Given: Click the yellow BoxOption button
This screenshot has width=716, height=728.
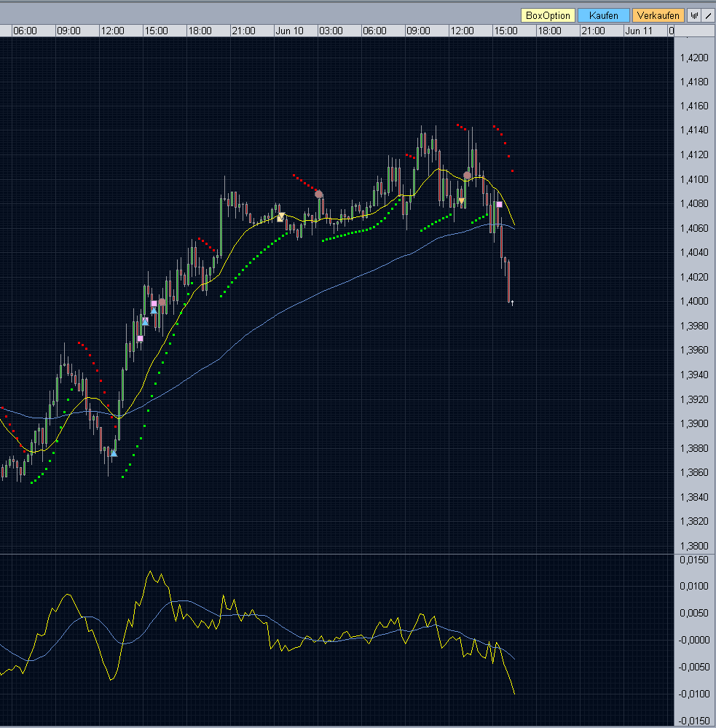Looking at the screenshot, I should click(x=548, y=15).
